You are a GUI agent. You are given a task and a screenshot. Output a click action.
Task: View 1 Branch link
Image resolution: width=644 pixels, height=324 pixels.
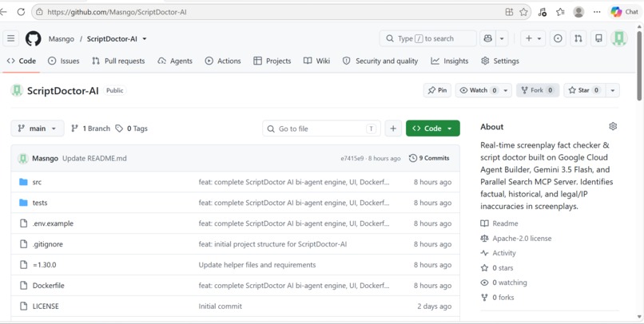91,128
